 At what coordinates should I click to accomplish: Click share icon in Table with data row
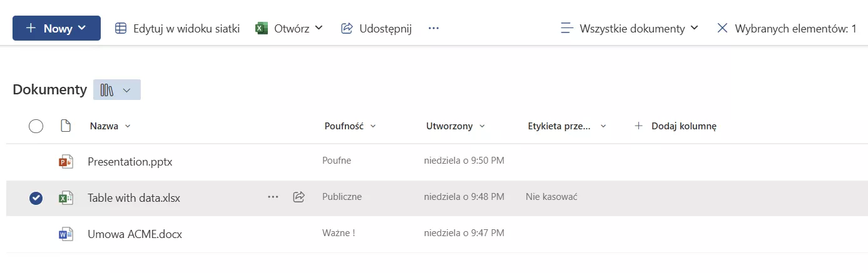click(x=299, y=197)
